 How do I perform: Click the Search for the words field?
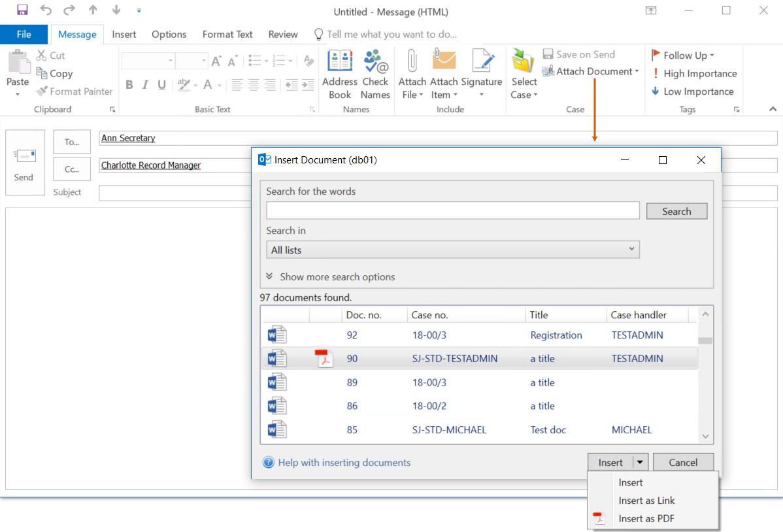[x=452, y=210]
